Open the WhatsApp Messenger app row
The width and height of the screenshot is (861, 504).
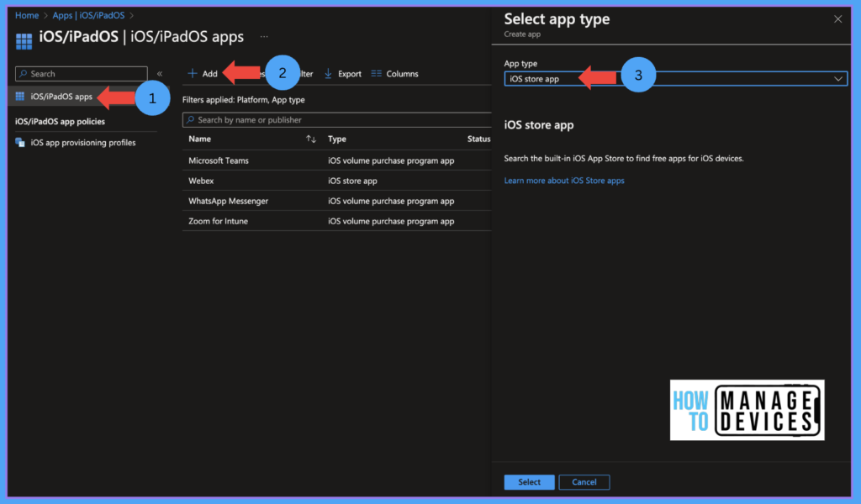(x=229, y=202)
